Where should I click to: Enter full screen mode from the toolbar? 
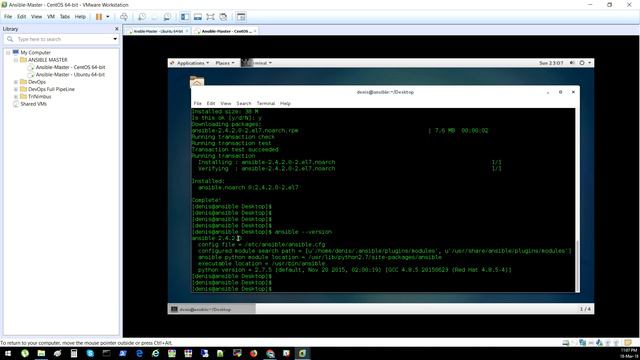point(210,17)
